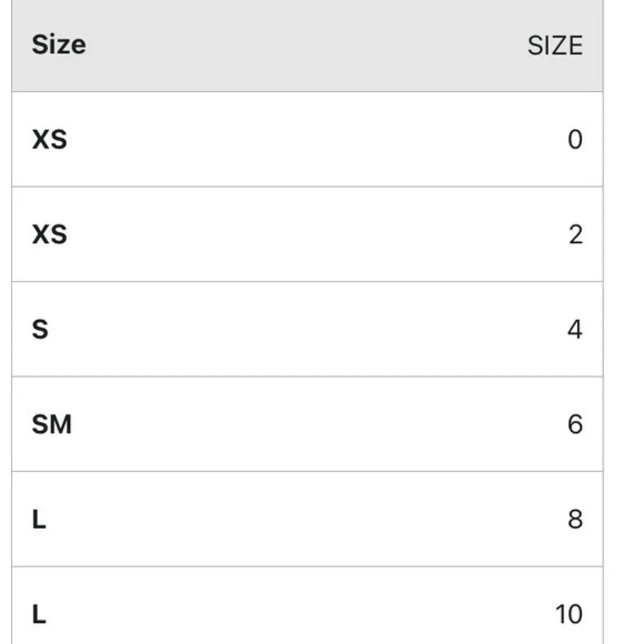
Task: Click the XS label beside size 0
Action: 50,140
